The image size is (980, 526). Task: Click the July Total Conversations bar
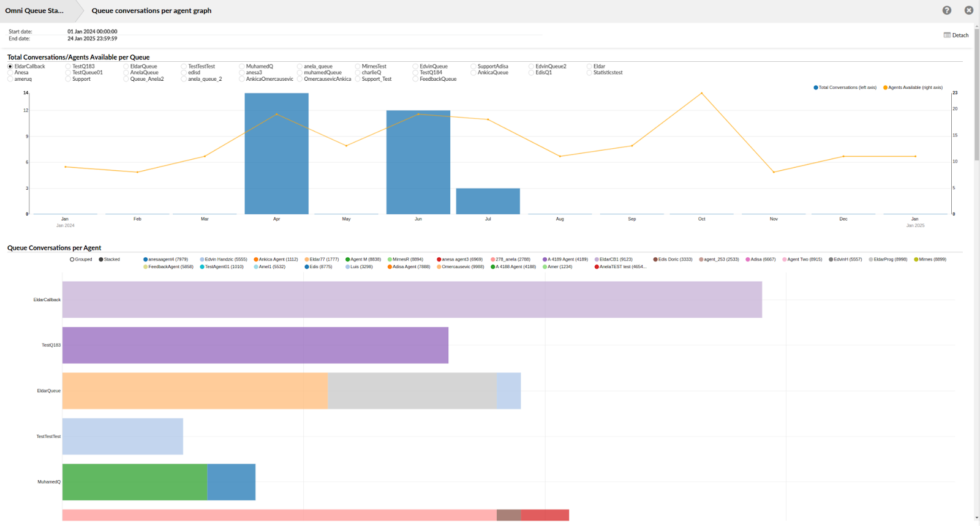[x=488, y=201]
